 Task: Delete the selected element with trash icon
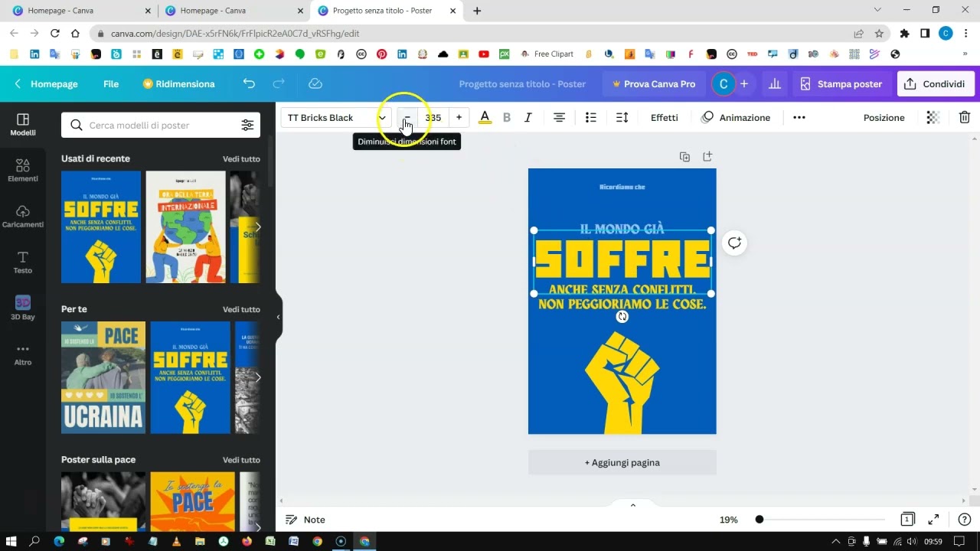965,117
